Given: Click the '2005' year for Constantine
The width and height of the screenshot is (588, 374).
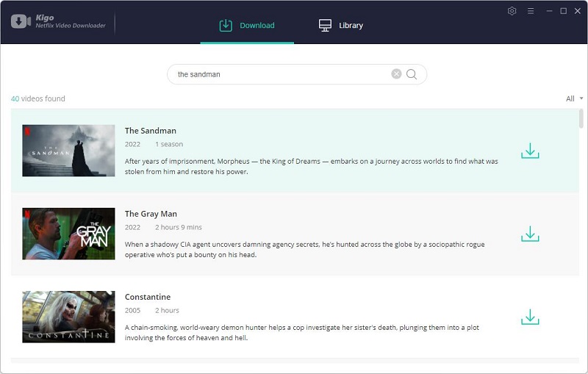Looking at the screenshot, I should (132, 311).
